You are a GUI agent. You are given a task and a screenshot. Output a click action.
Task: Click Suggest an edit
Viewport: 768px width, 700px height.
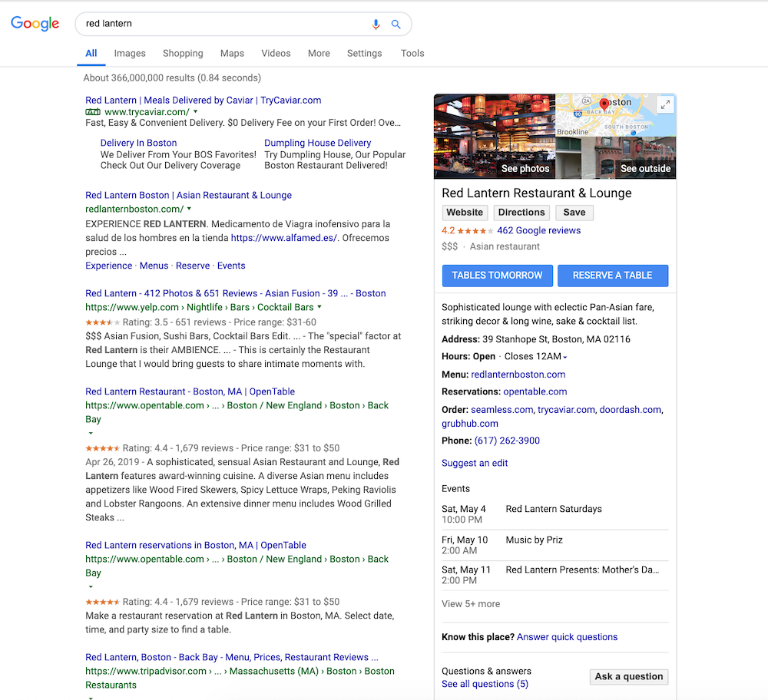pyautogui.click(x=475, y=463)
